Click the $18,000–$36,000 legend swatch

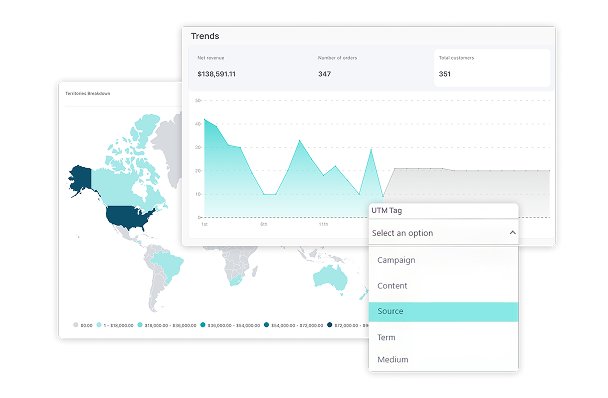pos(140,325)
